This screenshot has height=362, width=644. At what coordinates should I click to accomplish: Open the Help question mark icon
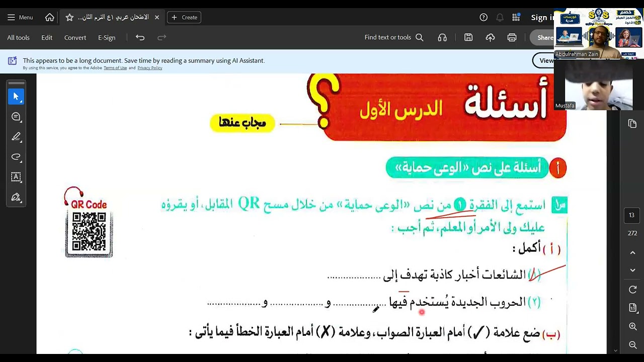(x=484, y=17)
